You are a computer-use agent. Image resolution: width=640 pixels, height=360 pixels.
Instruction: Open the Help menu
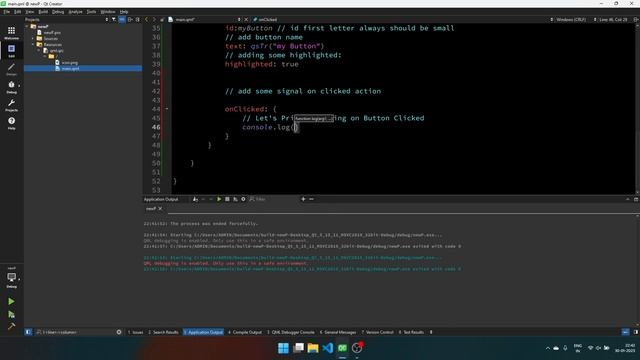124,12
